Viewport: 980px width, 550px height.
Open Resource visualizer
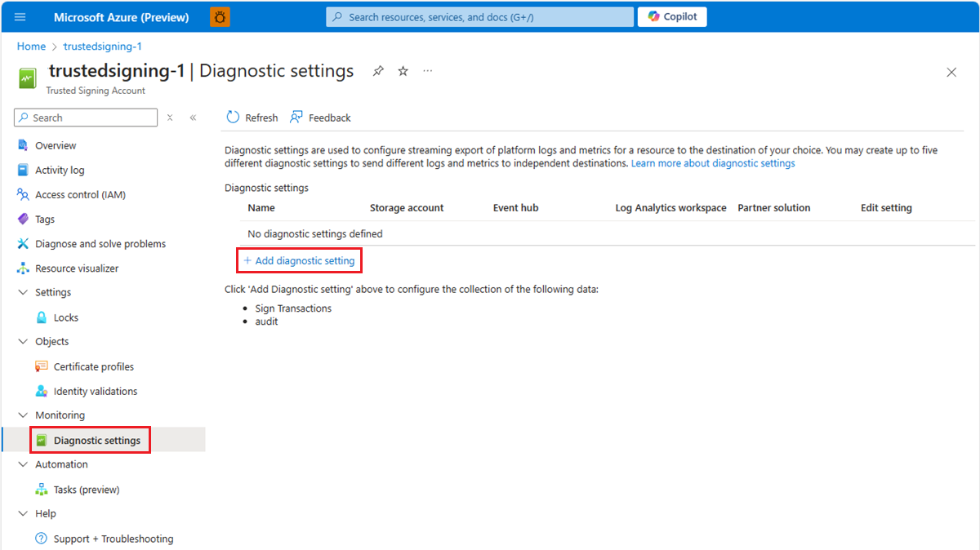(77, 268)
